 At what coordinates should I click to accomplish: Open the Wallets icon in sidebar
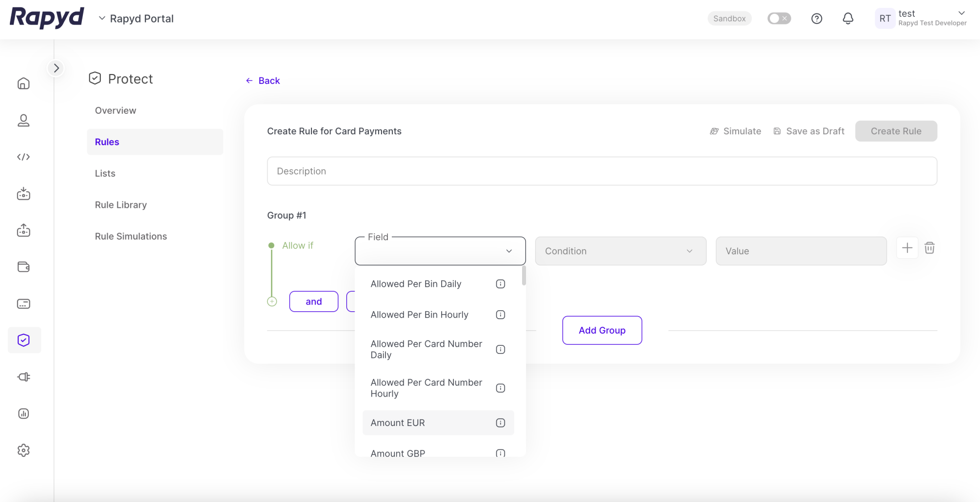24,267
